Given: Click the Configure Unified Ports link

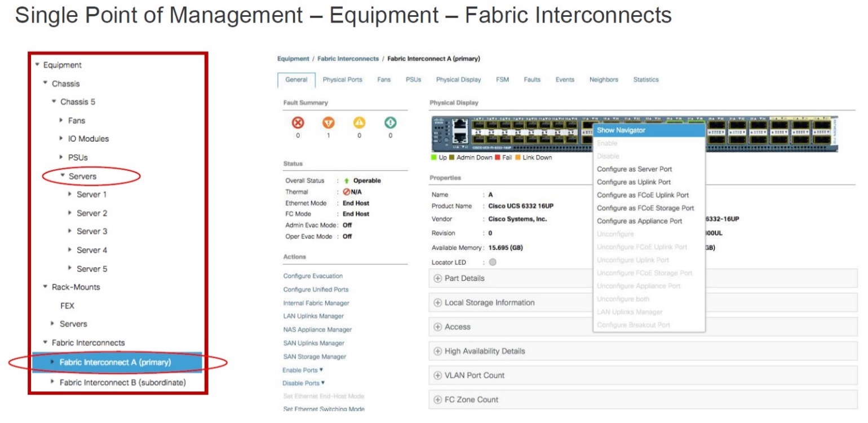Looking at the screenshot, I should 316,290.
